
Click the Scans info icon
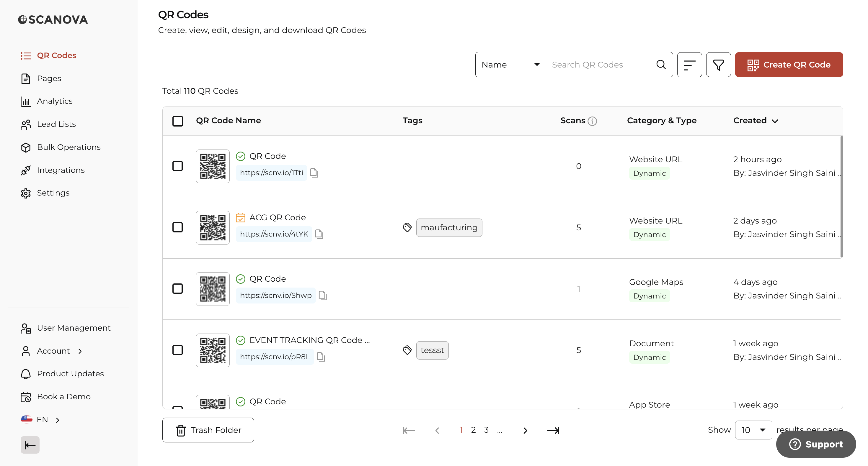[x=592, y=121]
